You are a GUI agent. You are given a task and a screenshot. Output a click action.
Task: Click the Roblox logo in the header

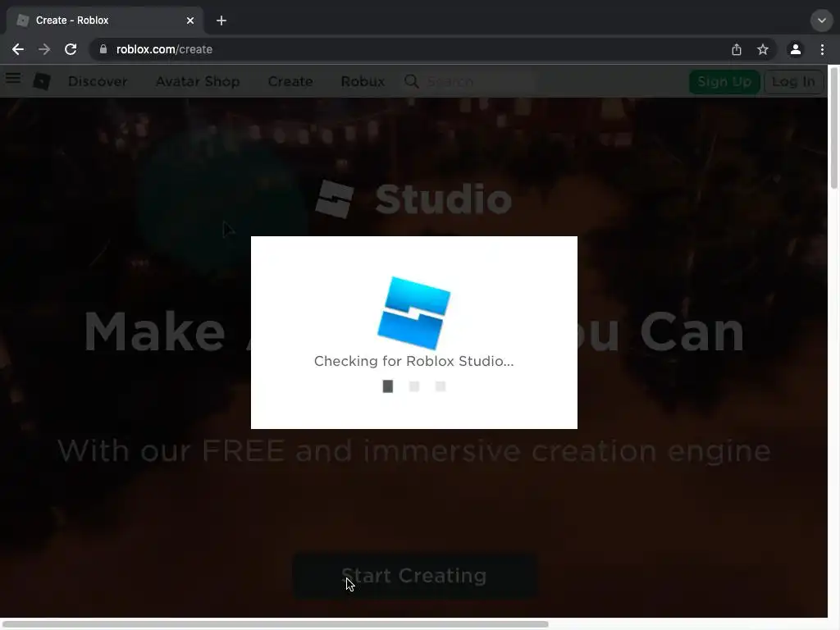42,81
